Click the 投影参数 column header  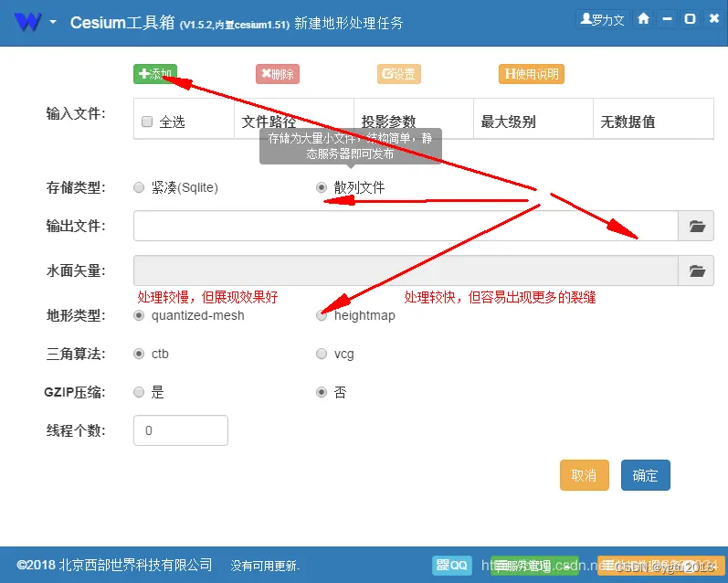click(414, 119)
